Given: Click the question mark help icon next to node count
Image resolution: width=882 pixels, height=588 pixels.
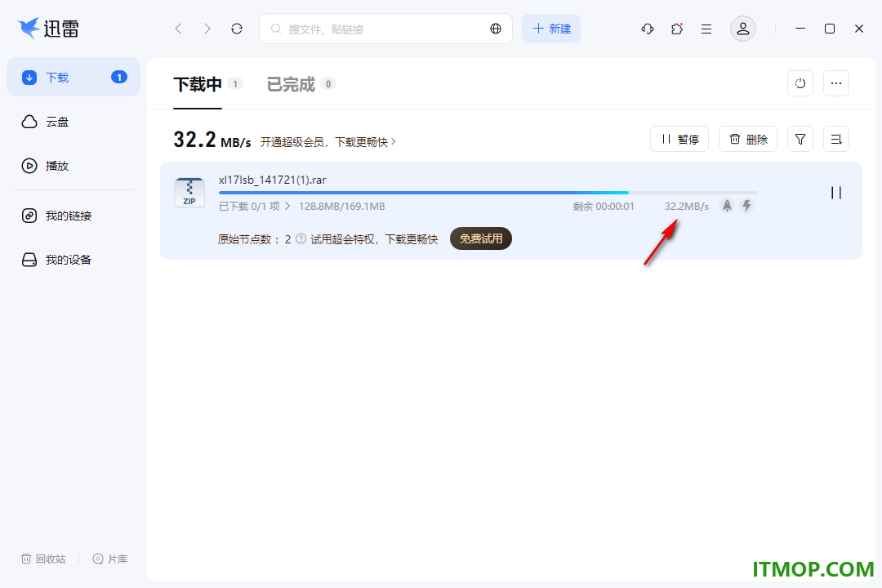Looking at the screenshot, I should tap(301, 238).
